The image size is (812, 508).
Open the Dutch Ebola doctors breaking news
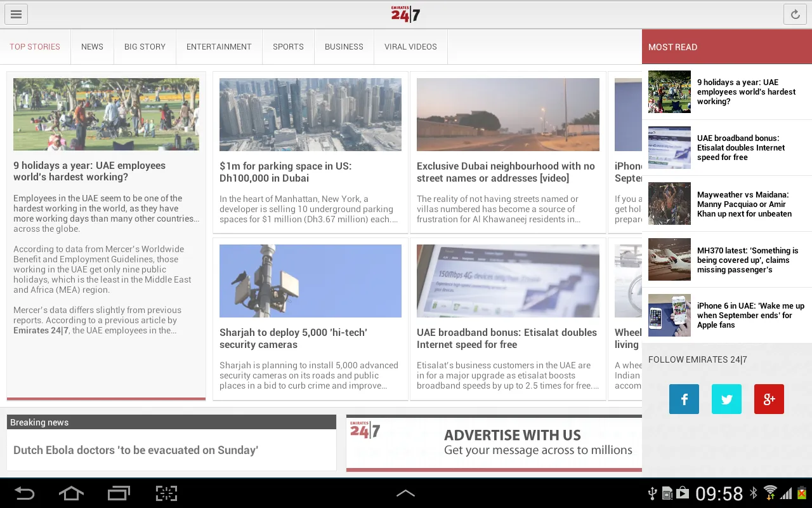(136, 450)
